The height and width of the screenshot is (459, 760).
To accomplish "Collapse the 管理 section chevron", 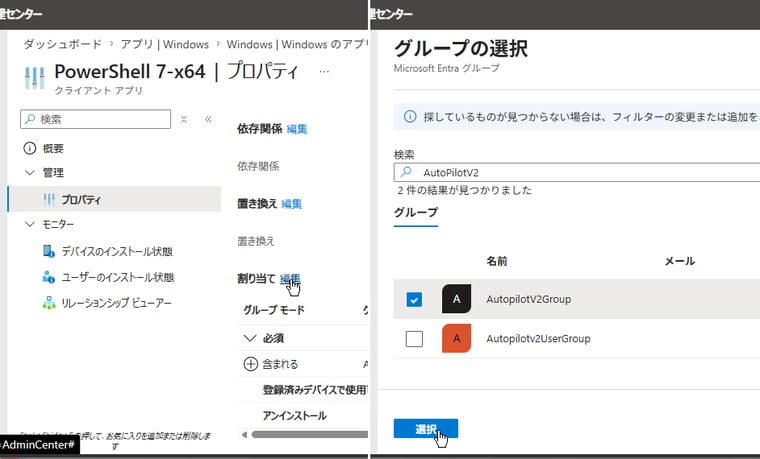I will [30, 173].
